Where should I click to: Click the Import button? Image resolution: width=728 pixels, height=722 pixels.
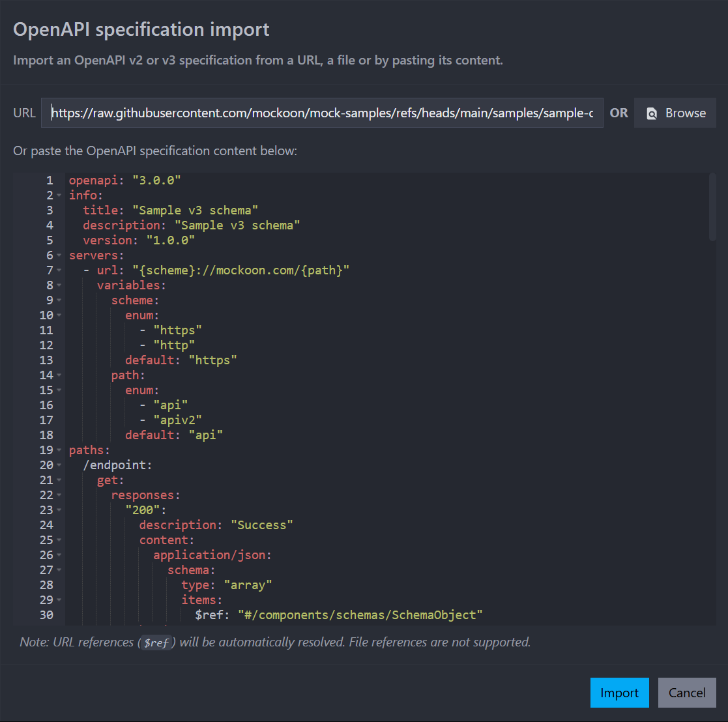pyautogui.click(x=619, y=693)
